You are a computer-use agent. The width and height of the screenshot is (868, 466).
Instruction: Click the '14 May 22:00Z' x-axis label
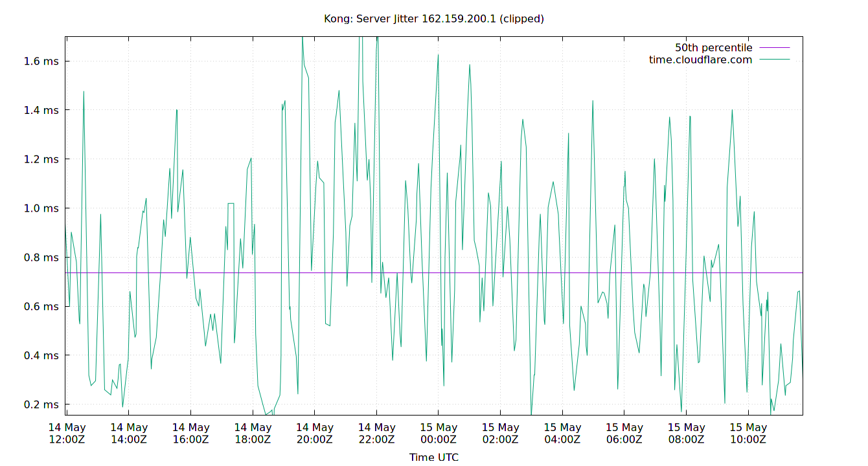tap(377, 433)
